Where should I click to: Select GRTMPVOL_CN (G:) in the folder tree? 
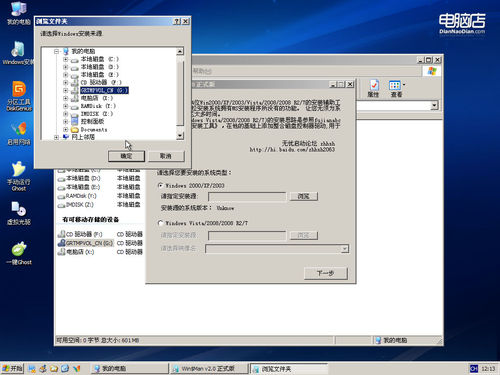pyautogui.click(x=104, y=90)
